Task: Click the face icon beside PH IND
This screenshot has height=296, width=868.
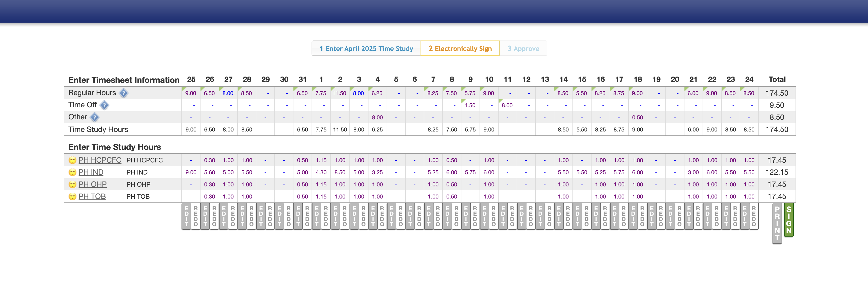Action: (x=72, y=172)
